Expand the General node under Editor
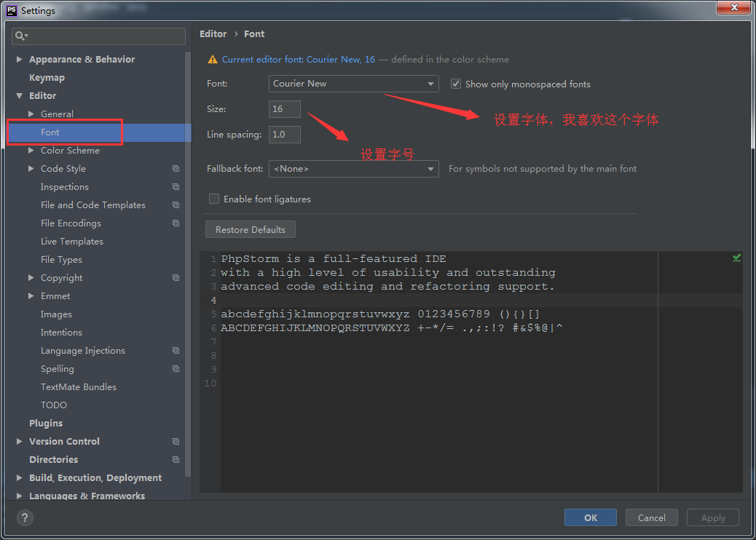The height and width of the screenshot is (540, 756). tap(31, 114)
